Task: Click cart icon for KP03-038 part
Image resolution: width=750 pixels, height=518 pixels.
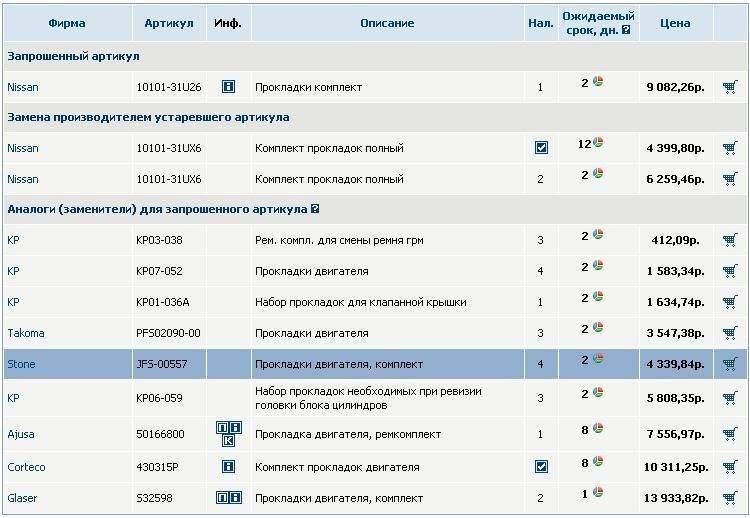Action: pos(730,240)
